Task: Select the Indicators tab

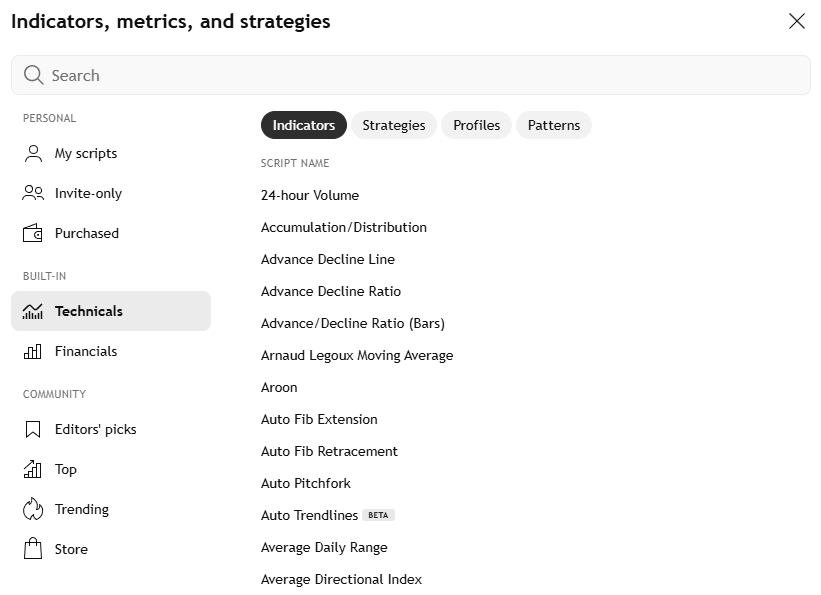Action: click(x=303, y=125)
